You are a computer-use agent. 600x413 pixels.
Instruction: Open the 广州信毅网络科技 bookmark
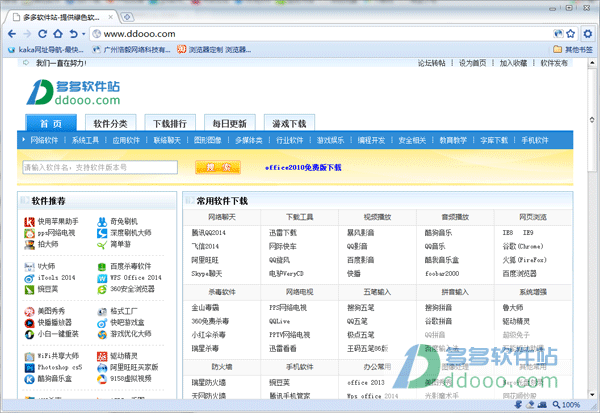pyautogui.click(x=131, y=49)
